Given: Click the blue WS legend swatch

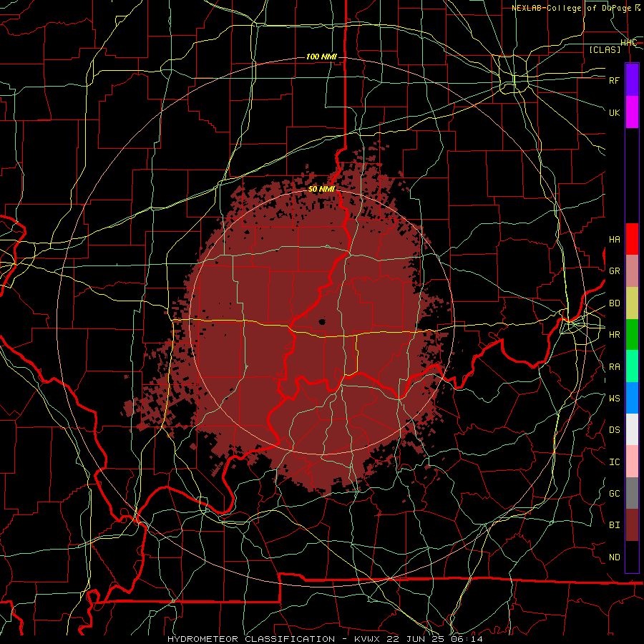Looking at the screenshot, I should 632,398.
